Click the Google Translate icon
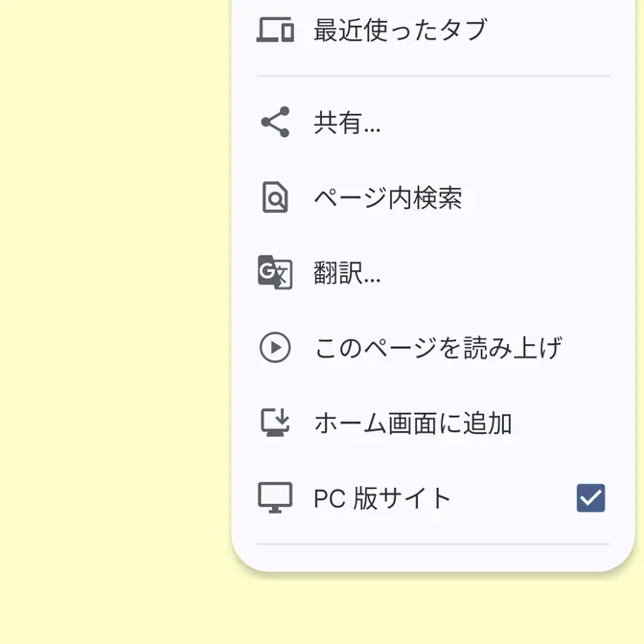Screen dimensions: 644x644 pyautogui.click(x=275, y=273)
